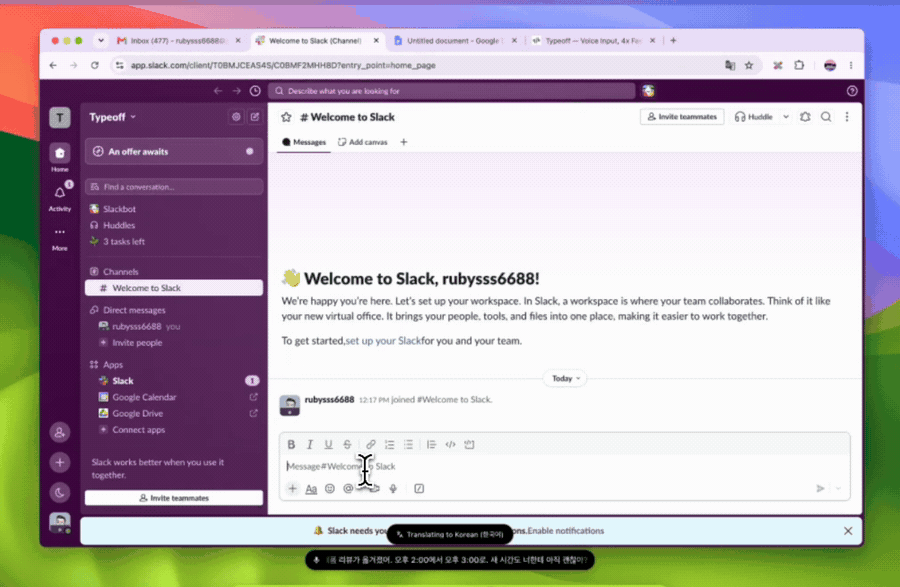
Task: Expand the Huddle options dropdown arrow
Action: pyautogui.click(x=786, y=117)
